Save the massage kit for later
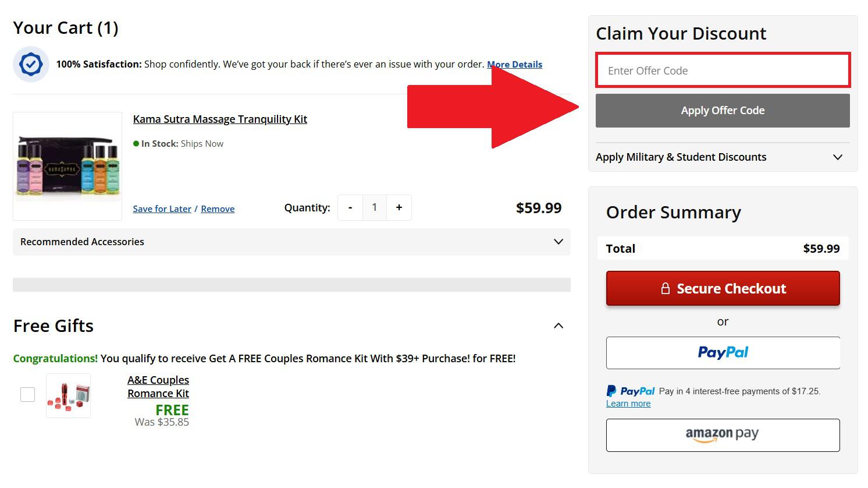The width and height of the screenshot is (868, 488). 162,208
